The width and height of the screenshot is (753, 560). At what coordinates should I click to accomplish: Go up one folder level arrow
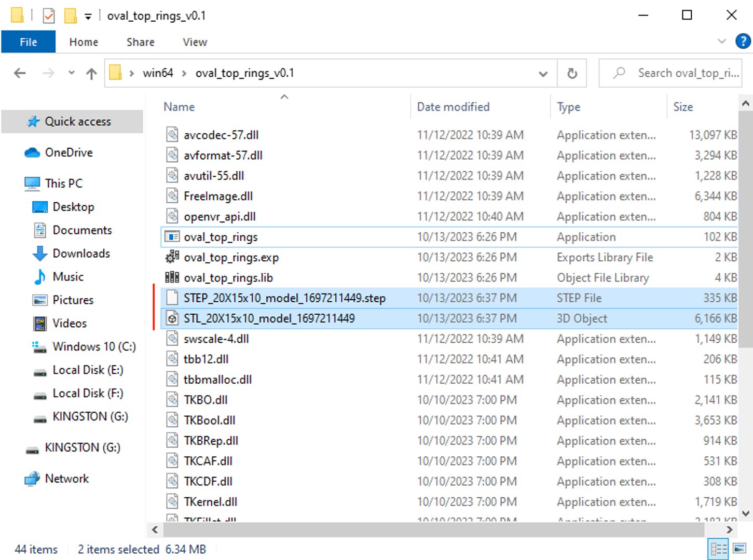[x=91, y=74]
